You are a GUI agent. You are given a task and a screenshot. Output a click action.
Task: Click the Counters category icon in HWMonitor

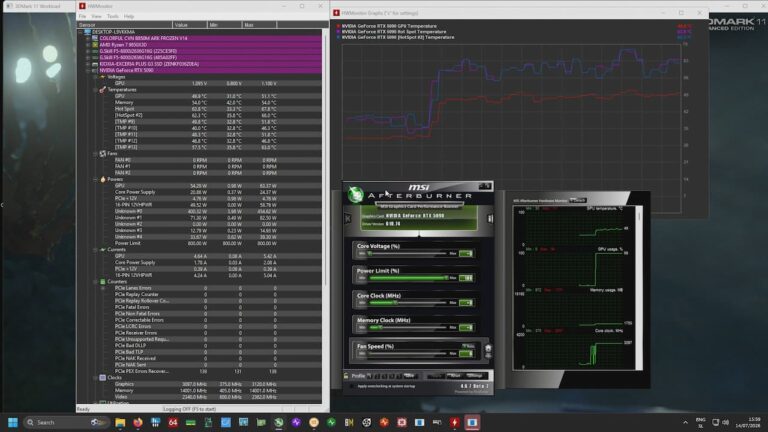[102, 282]
